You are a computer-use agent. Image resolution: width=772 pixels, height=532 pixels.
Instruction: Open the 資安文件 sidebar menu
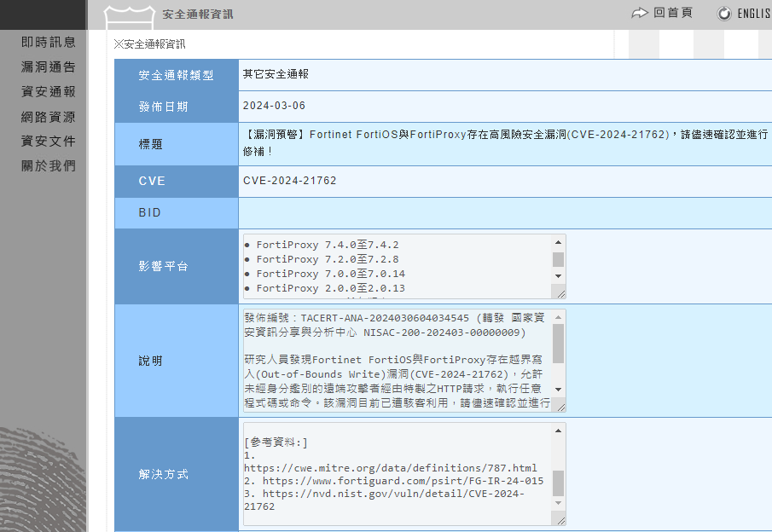pos(49,142)
